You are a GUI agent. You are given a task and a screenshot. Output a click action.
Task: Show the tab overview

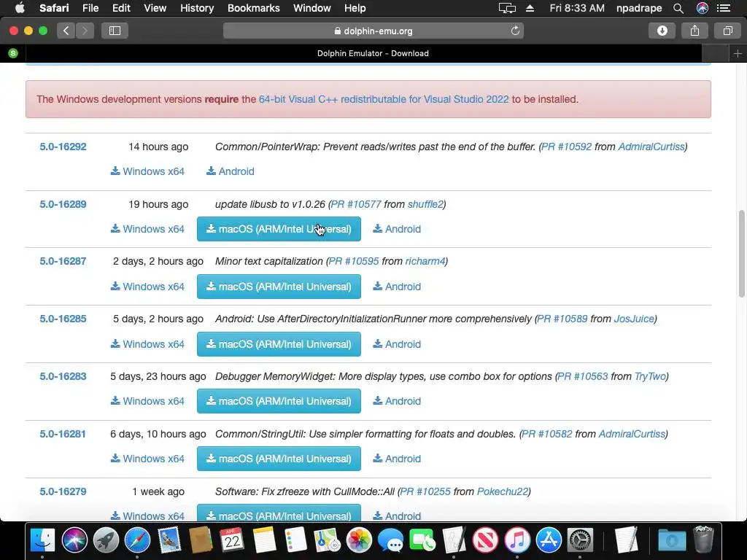pyautogui.click(x=727, y=31)
